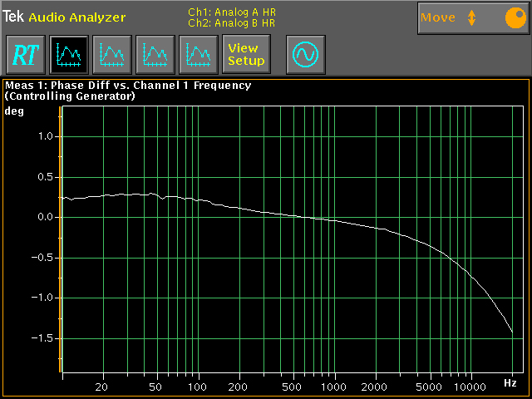Screen dimensions: 532x399
Task: Open the RT real-time view
Action: tap(25, 55)
